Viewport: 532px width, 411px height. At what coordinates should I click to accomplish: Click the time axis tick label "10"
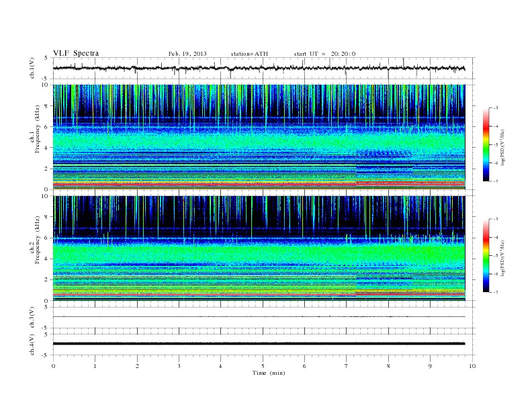(472, 366)
